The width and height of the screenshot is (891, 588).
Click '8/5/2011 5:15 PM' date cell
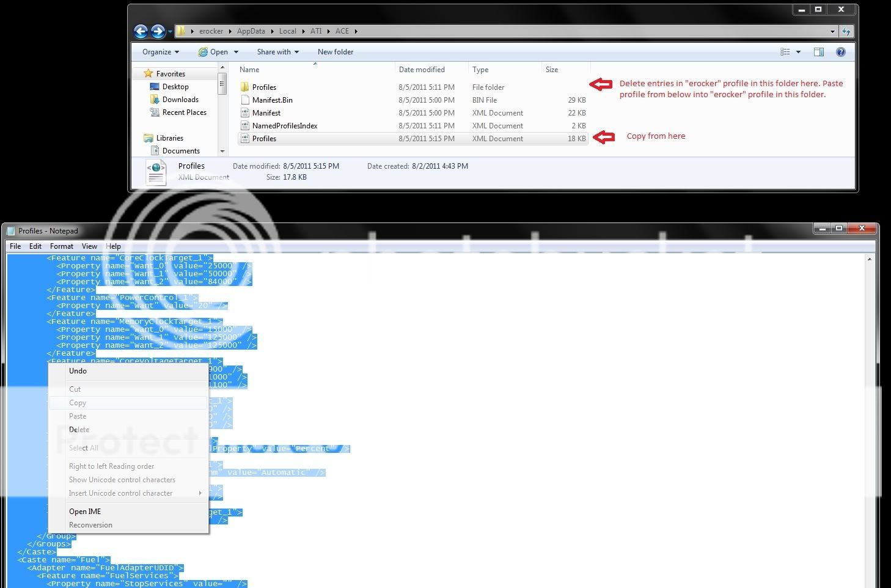coord(427,139)
